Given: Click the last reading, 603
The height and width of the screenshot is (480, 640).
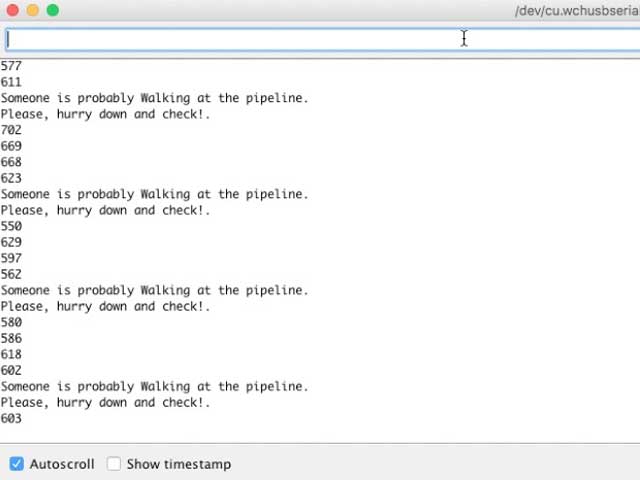Looking at the screenshot, I should 11,418.
